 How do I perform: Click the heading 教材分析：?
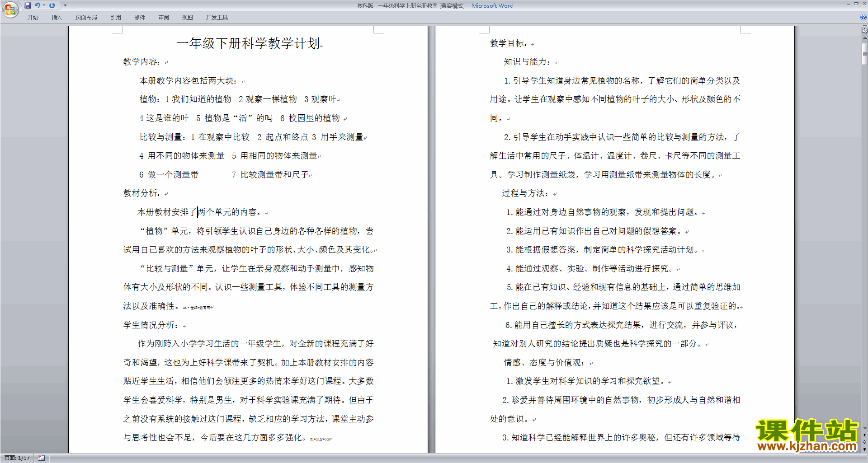[x=142, y=193]
